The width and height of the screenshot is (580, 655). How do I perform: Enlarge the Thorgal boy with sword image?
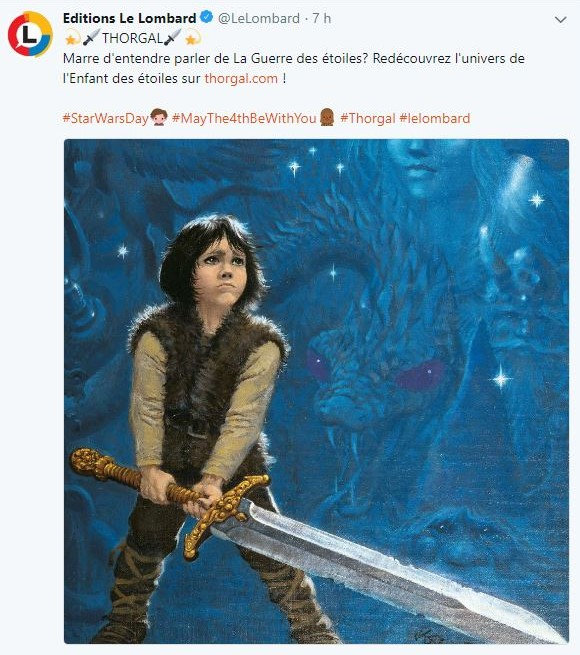point(316,391)
